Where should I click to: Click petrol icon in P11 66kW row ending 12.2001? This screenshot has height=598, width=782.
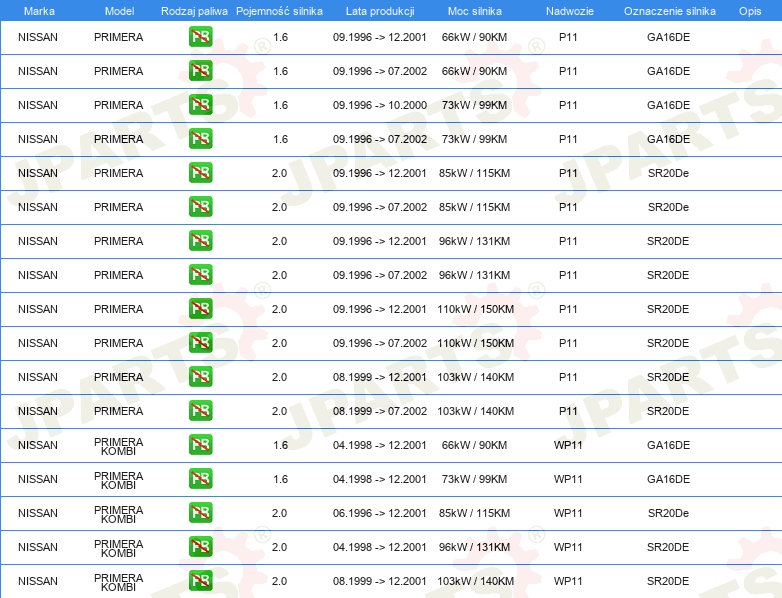coord(200,37)
